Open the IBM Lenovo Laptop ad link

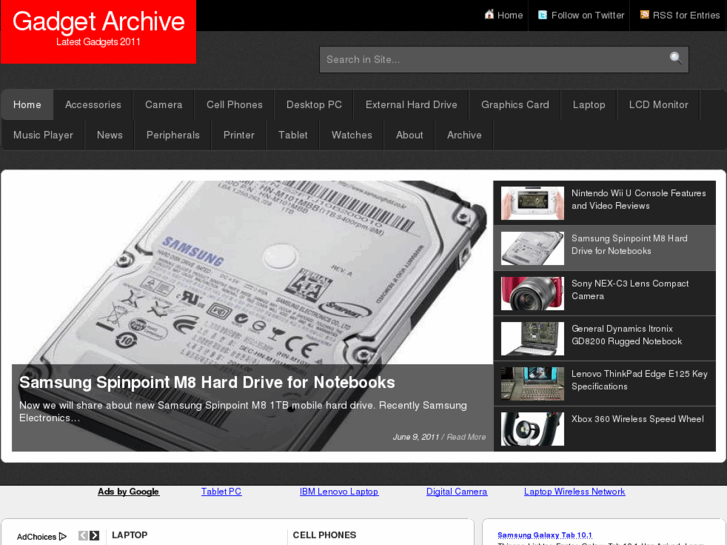coord(339,492)
